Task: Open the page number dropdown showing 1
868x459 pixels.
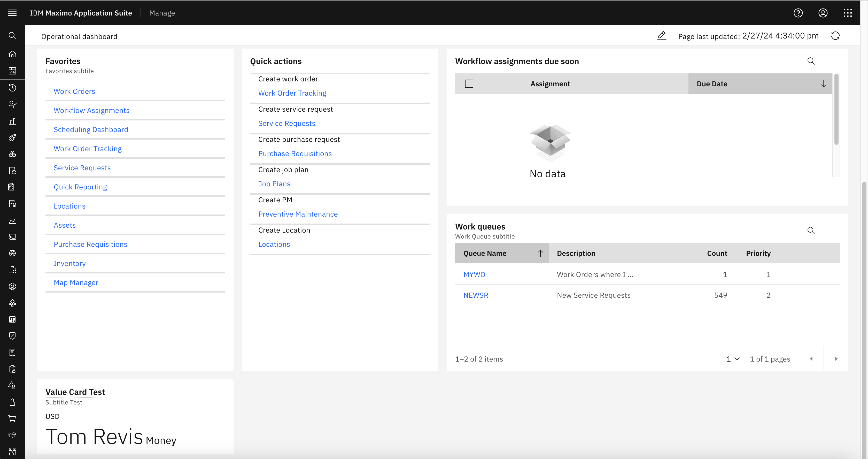Action: click(733, 359)
